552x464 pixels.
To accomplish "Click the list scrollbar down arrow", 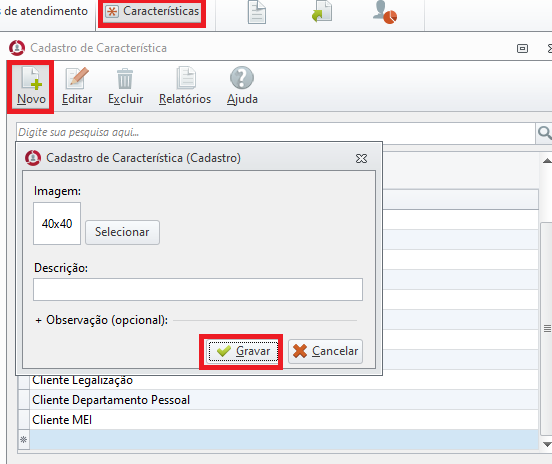I will (547, 444).
